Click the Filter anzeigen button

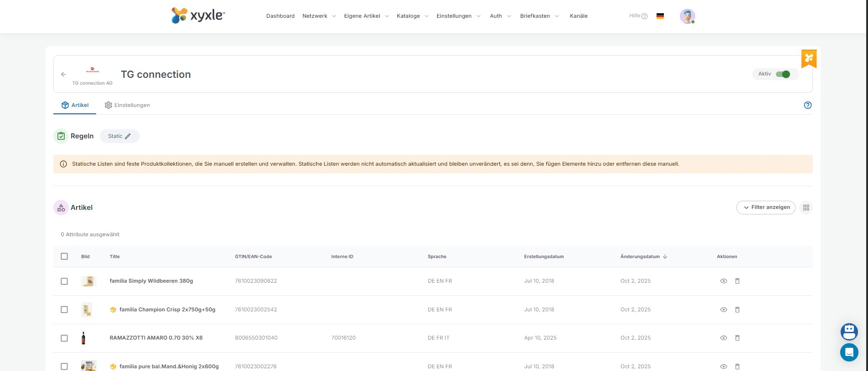[x=765, y=208]
